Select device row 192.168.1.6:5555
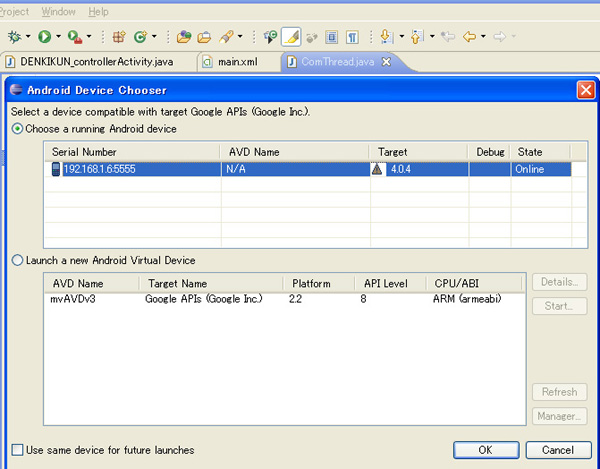 pos(308,169)
